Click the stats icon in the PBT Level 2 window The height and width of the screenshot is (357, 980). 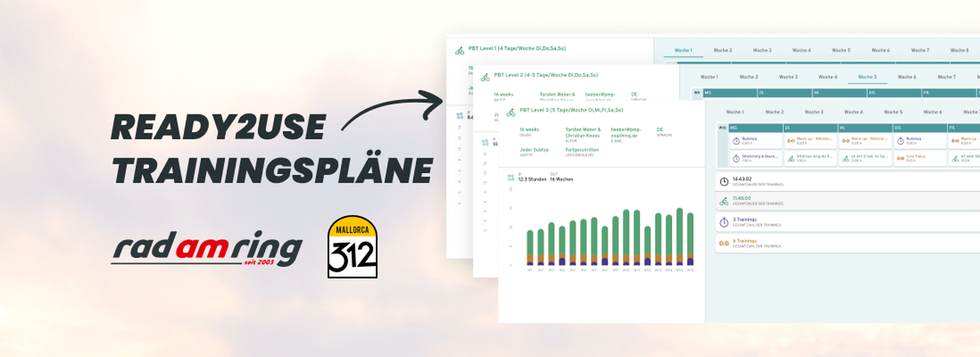[x=485, y=143]
